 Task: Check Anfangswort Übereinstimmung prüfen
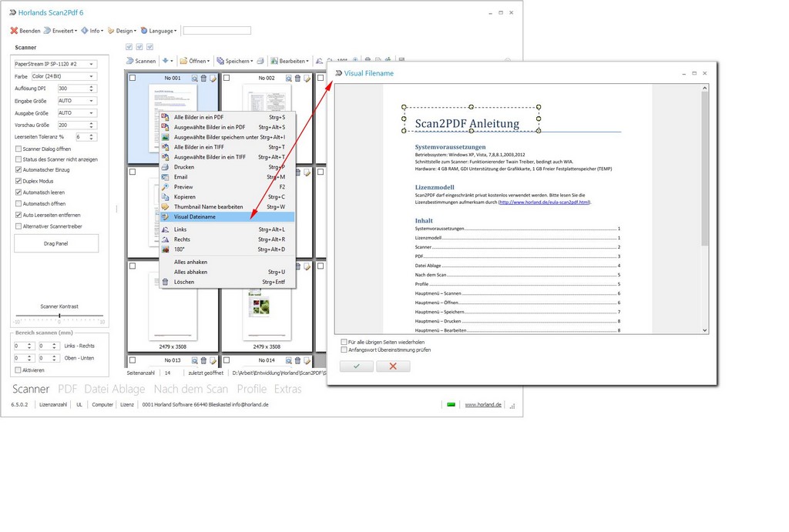pyautogui.click(x=344, y=350)
